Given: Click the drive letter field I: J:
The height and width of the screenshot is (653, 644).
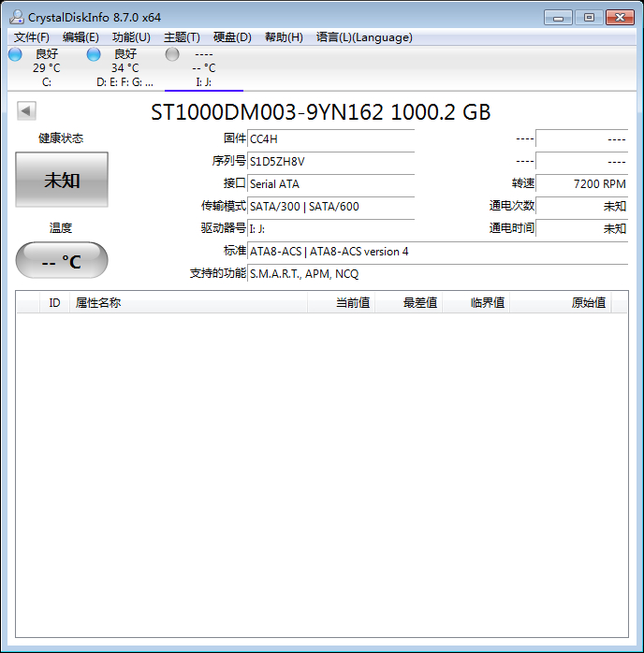Looking at the screenshot, I should (x=331, y=228).
